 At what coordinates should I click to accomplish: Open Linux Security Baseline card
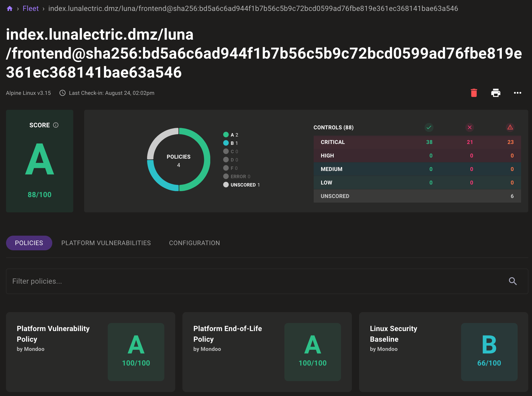(443, 352)
